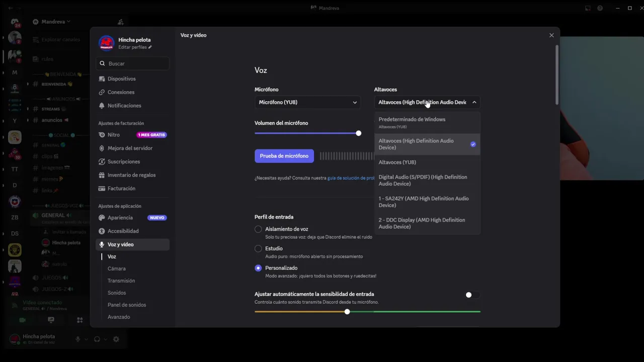Open Dispositivos settings via its icon
644x362 pixels.
[x=102, y=79]
